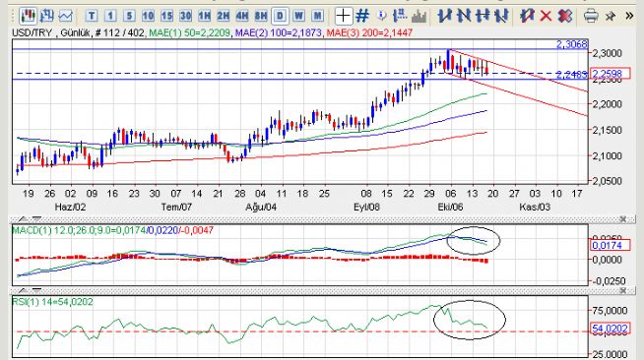The height and width of the screenshot is (360, 644).
Task: Select 5 minute timeframe button
Action: tap(129, 16)
